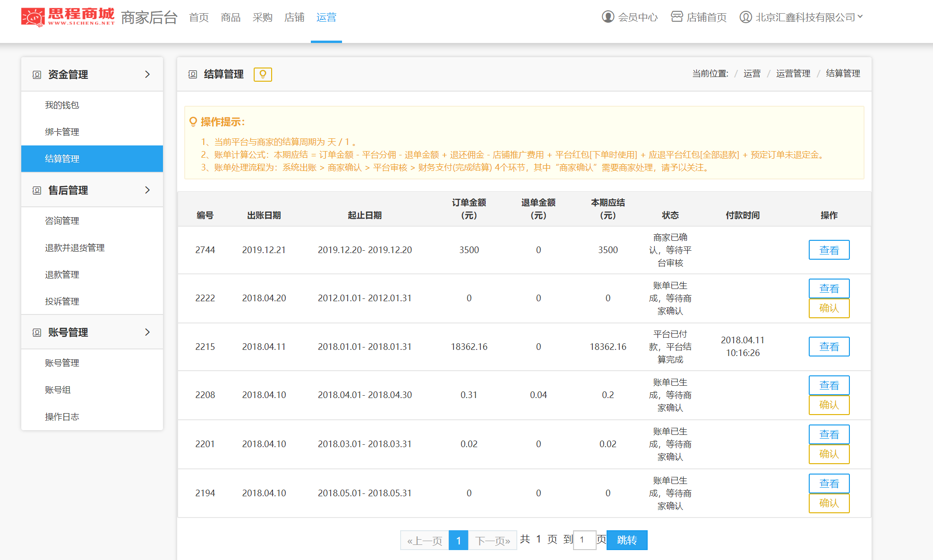
Task: Toggle the 账号管理 chevron
Action: (x=147, y=332)
